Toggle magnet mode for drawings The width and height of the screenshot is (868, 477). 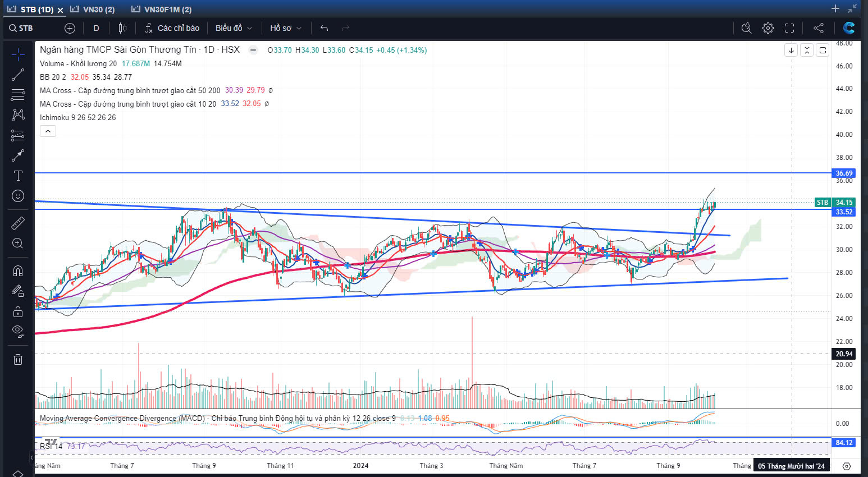pyautogui.click(x=18, y=271)
